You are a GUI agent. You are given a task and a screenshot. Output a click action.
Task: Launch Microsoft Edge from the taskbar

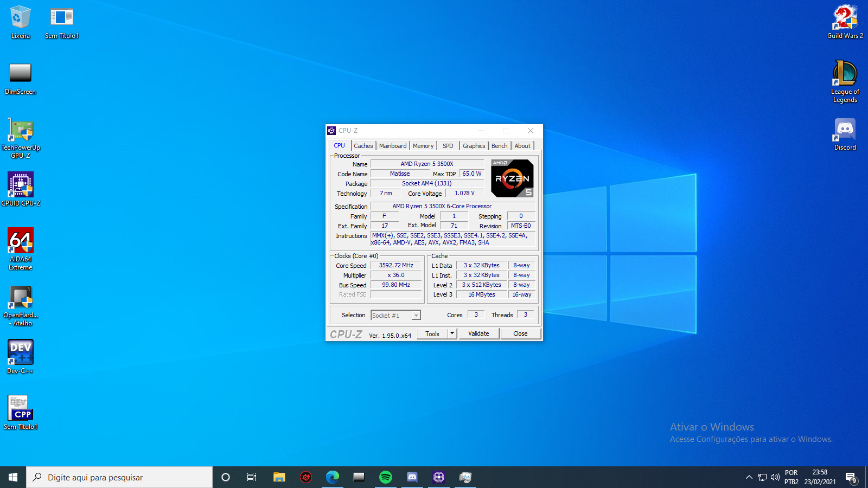pos(333,477)
